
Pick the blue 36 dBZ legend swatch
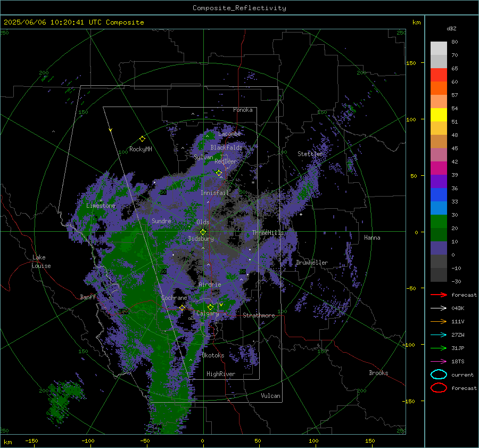(x=439, y=195)
